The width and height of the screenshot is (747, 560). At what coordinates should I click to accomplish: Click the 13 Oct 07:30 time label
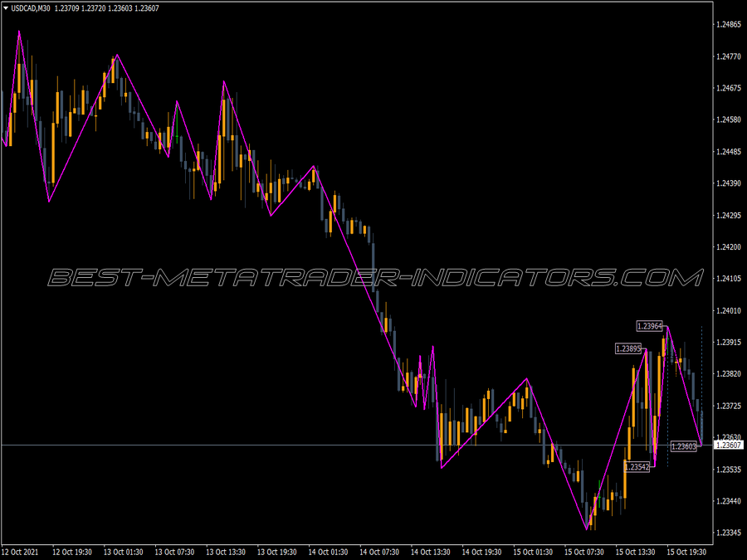point(174,552)
